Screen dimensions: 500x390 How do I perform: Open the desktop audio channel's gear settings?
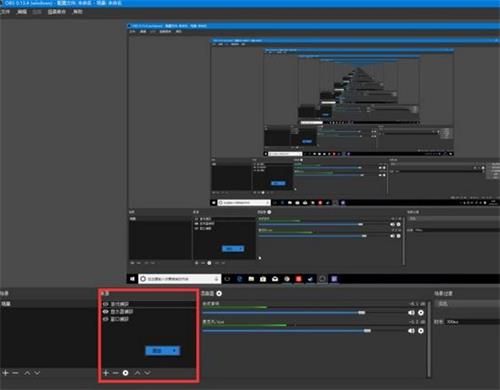tap(421, 313)
